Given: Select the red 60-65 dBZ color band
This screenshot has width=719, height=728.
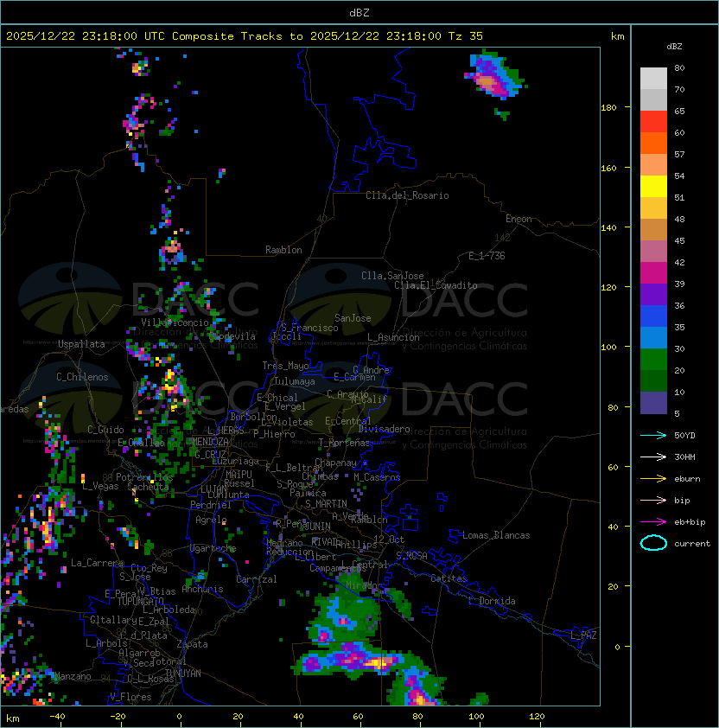Looking at the screenshot, I should click(x=653, y=122).
